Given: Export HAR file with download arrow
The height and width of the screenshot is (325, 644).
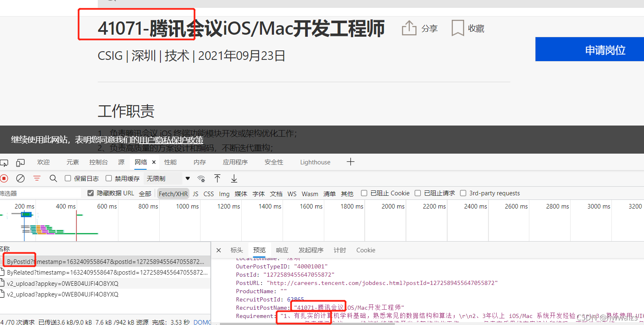Looking at the screenshot, I should point(234,178).
